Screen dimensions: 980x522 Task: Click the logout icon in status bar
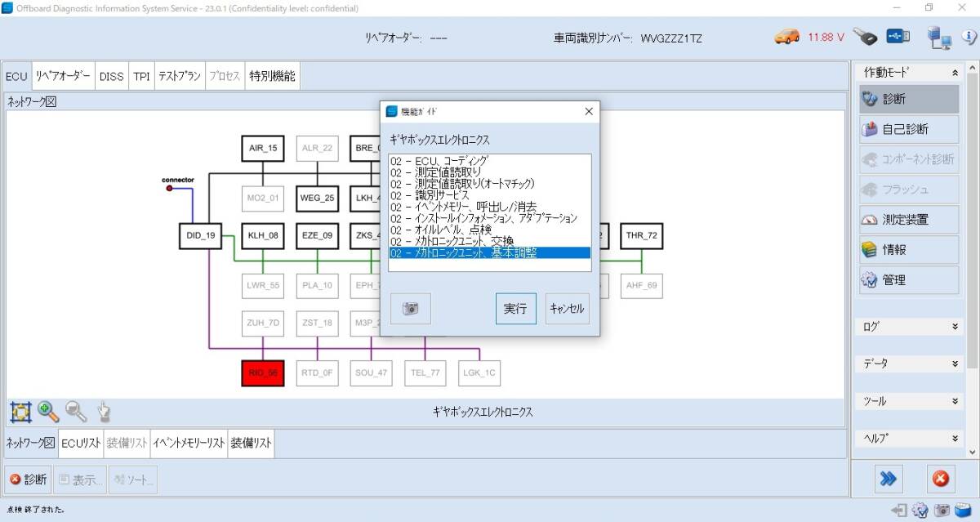tap(900, 511)
